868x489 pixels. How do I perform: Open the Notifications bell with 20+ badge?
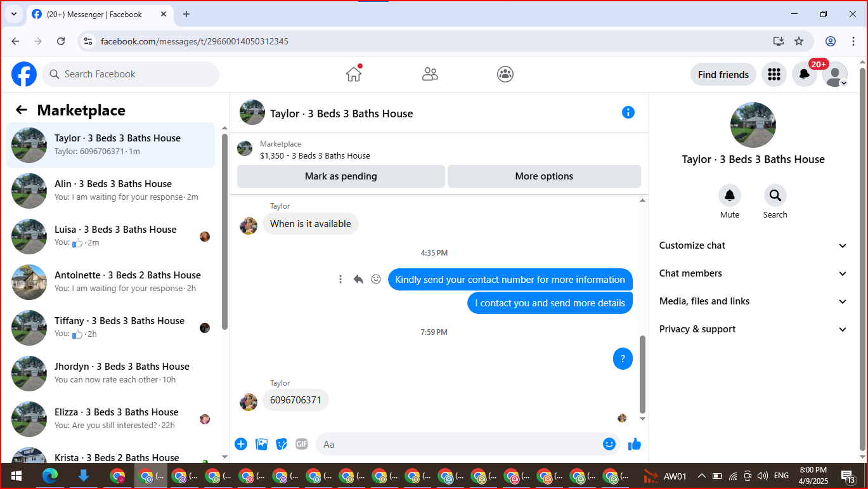point(805,74)
